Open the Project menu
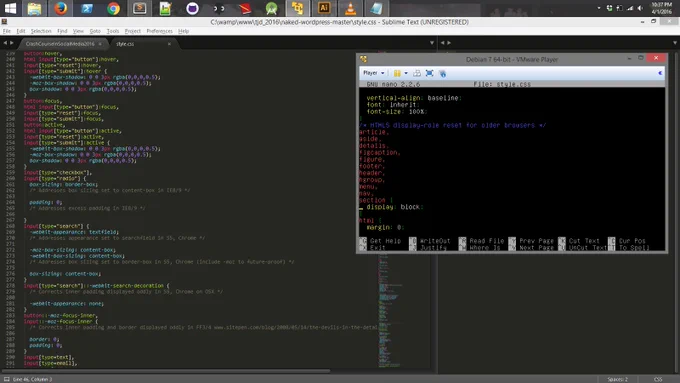The image size is (680, 383). (x=133, y=31)
